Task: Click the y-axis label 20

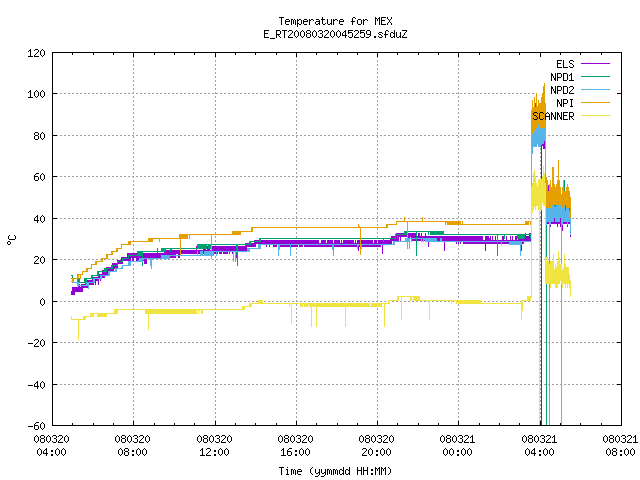Action: [40, 260]
